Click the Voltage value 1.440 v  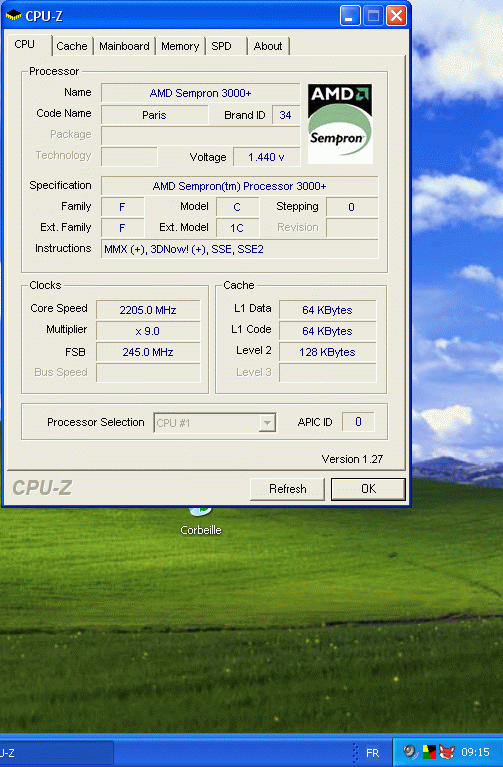click(x=267, y=157)
